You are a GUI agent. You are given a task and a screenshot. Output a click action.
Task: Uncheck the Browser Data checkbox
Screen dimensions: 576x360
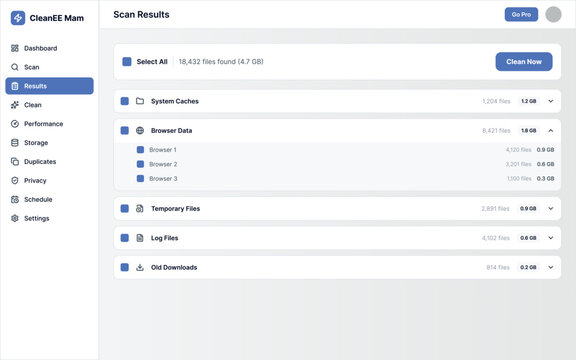pyautogui.click(x=125, y=130)
